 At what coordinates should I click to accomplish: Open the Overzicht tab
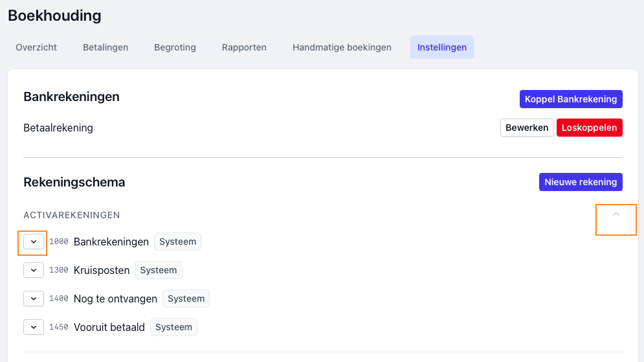tap(36, 47)
